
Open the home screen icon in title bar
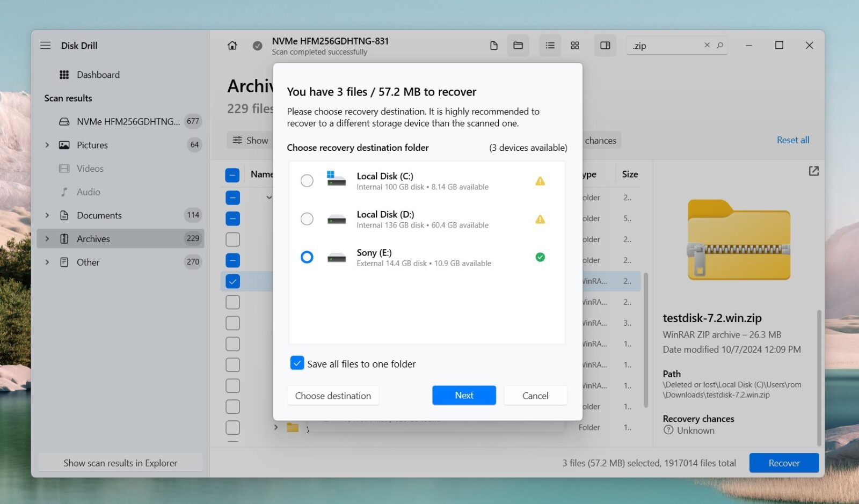coord(232,46)
